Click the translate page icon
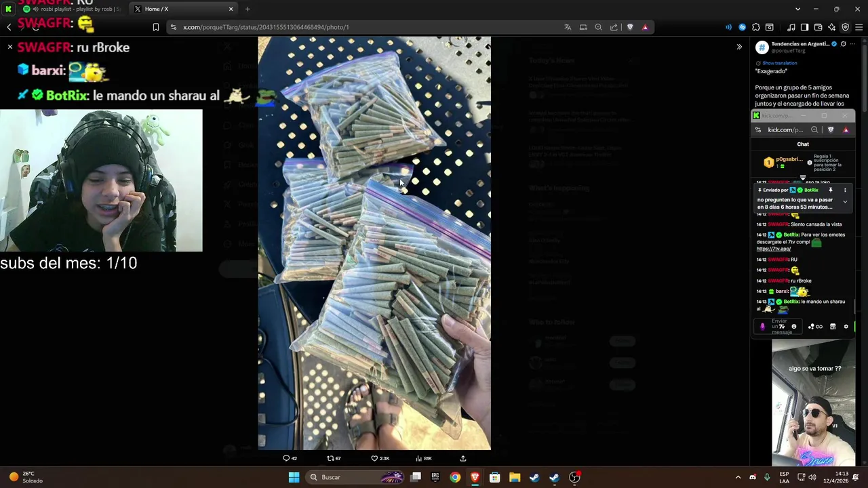The height and width of the screenshot is (488, 868). tap(568, 27)
